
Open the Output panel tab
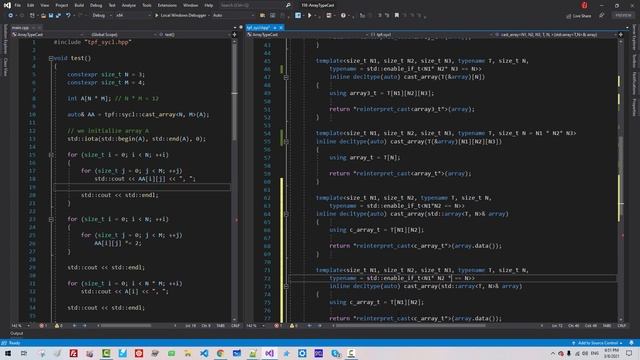pos(16,333)
